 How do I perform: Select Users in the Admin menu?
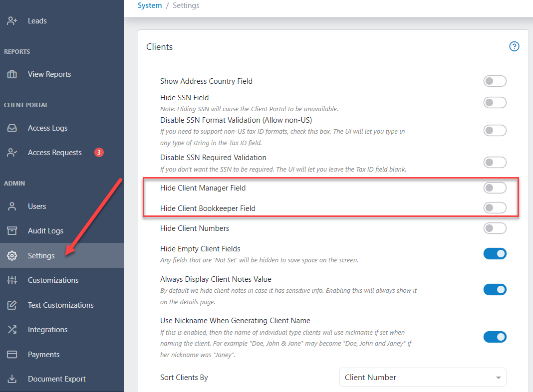37,206
